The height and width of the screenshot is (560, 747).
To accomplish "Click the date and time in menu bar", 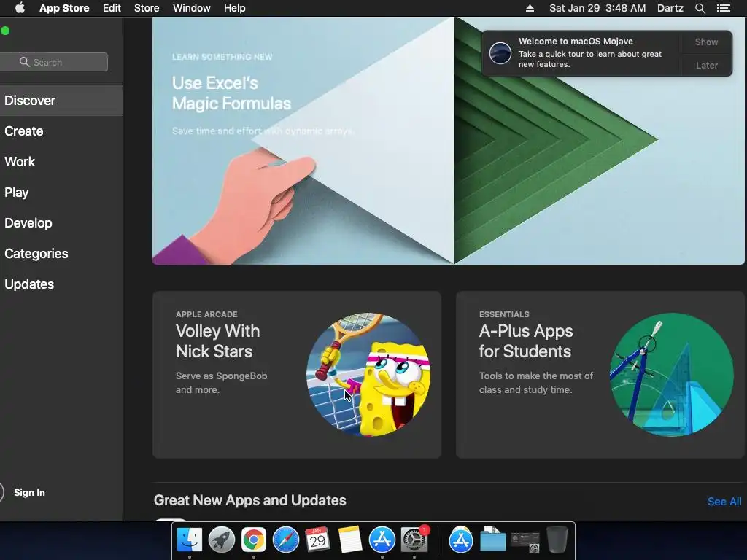I will click(597, 8).
